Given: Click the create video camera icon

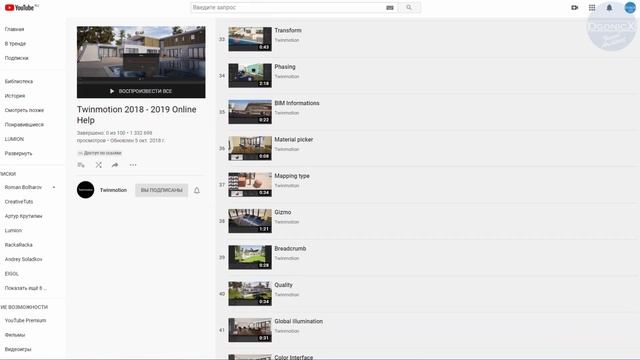Looking at the screenshot, I should pos(575,7).
